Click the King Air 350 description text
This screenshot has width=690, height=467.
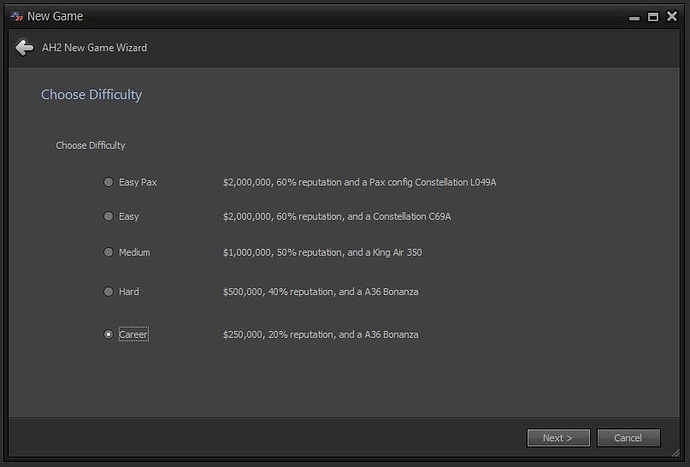[x=322, y=252]
